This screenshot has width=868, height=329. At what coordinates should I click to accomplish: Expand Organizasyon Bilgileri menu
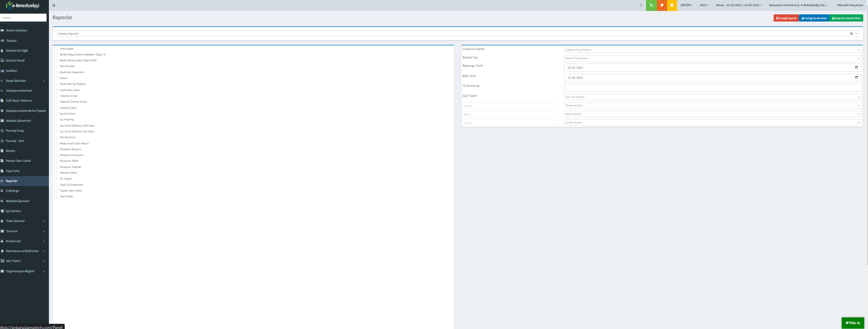[24, 271]
